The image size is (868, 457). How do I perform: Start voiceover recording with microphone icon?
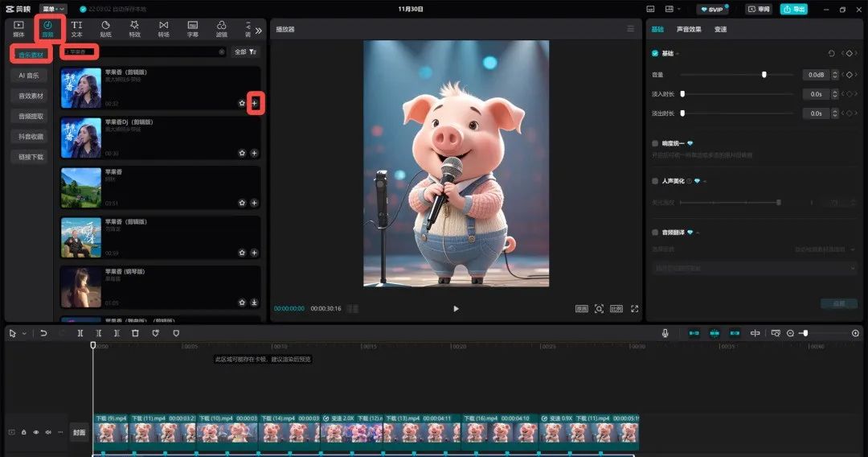(x=665, y=333)
